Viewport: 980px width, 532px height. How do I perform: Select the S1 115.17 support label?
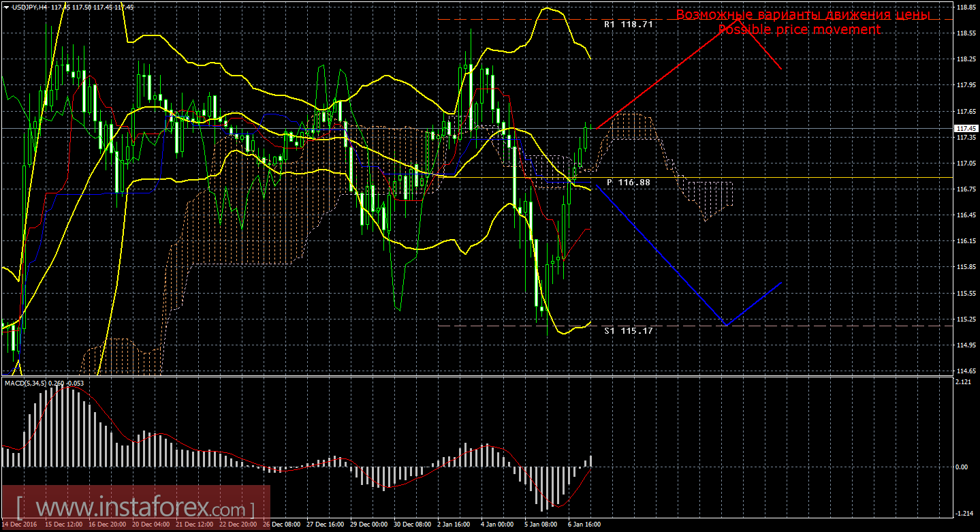[628, 330]
